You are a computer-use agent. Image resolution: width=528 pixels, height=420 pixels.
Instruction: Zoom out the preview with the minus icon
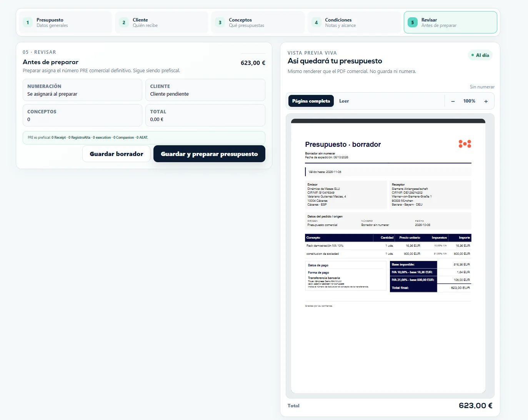click(453, 101)
